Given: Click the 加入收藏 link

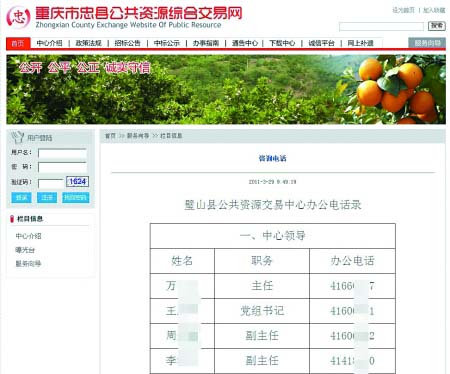Looking at the screenshot, I should point(434,10).
